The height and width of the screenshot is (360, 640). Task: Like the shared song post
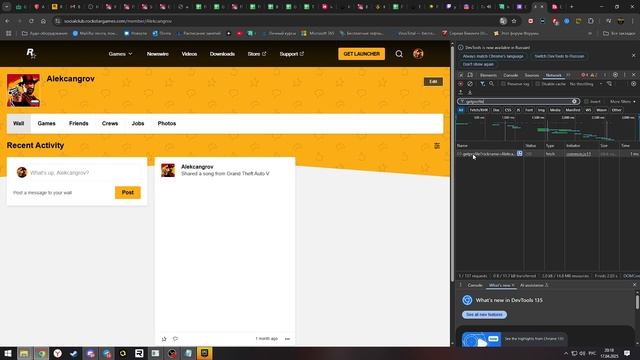[164, 339]
